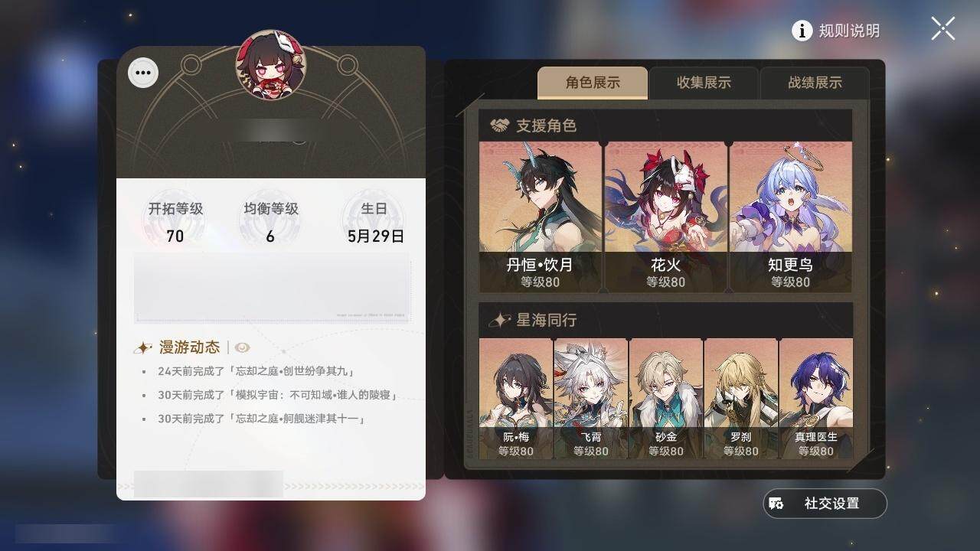Switch to the 战绩展示 tab
The width and height of the screenshot is (980, 551).
(x=815, y=83)
